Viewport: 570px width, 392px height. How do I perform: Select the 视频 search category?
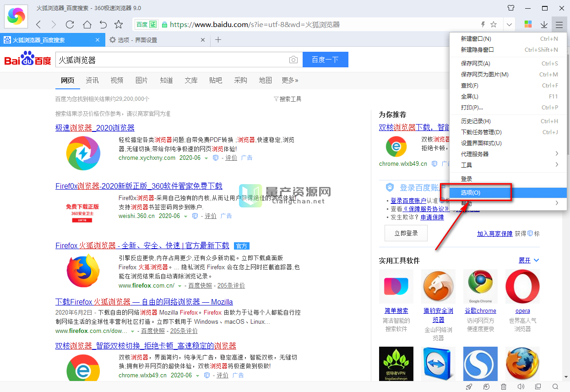tap(117, 80)
